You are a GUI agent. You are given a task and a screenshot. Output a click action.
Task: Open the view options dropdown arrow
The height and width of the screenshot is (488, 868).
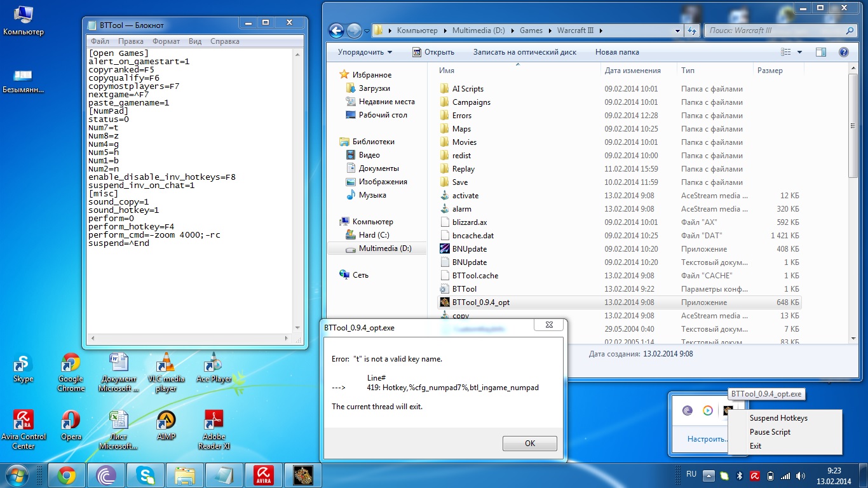(x=799, y=52)
